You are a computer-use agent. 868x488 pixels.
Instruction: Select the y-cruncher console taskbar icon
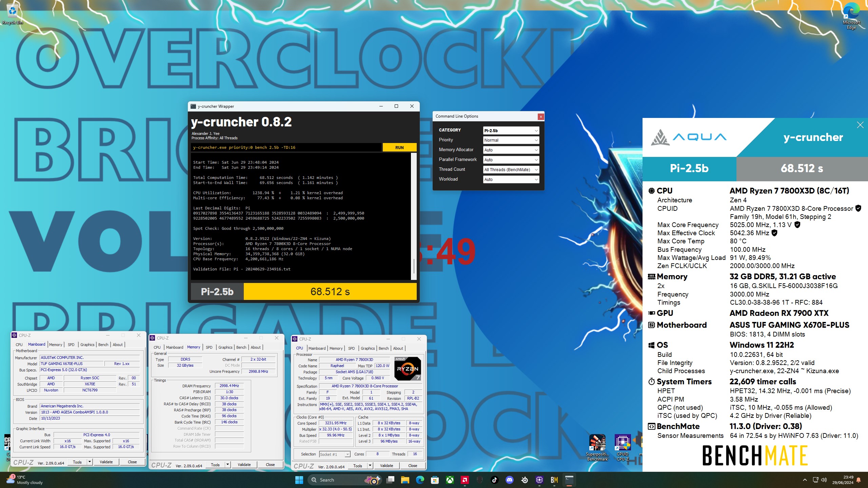tap(569, 480)
